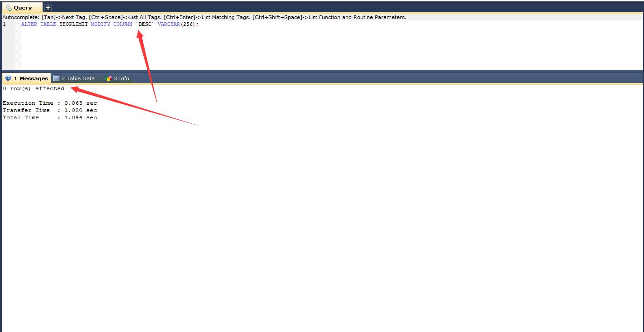Viewport: 644px width, 332px height.
Task: Click the Autocomplete hint text line
Action: [x=204, y=17]
